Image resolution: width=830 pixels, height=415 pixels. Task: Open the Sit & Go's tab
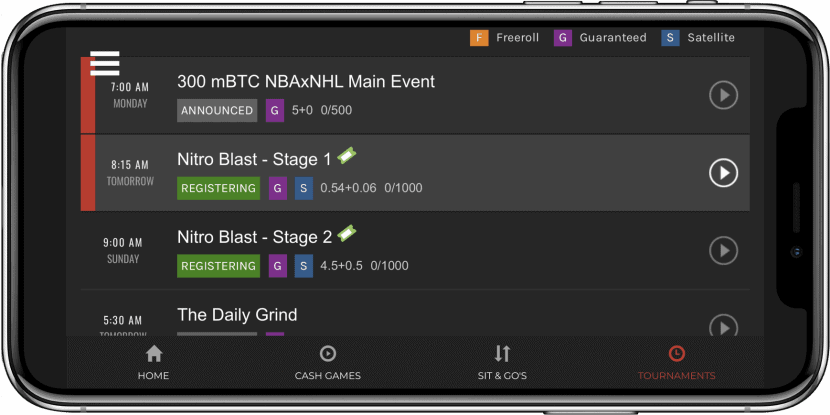(502, 363)
